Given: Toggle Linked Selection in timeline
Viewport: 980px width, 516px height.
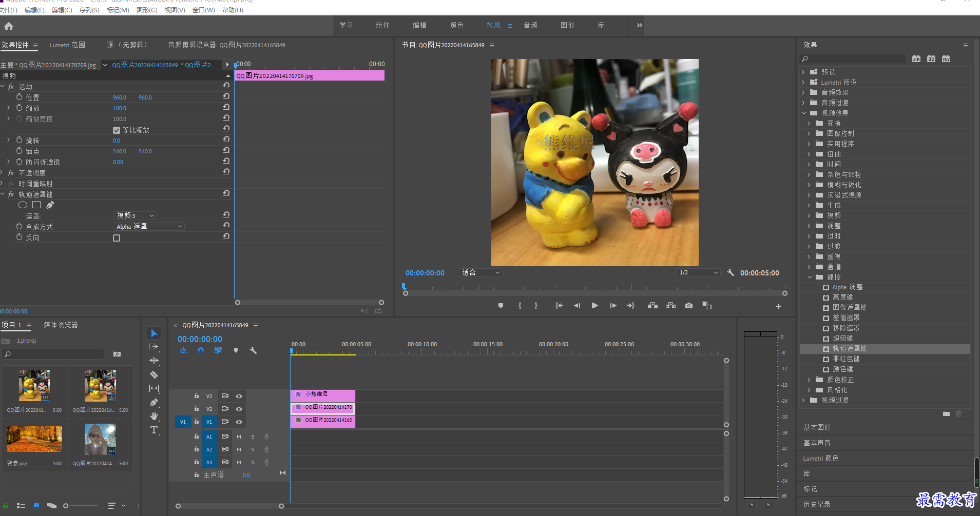Looking at the screenshot, I should 218,350.
